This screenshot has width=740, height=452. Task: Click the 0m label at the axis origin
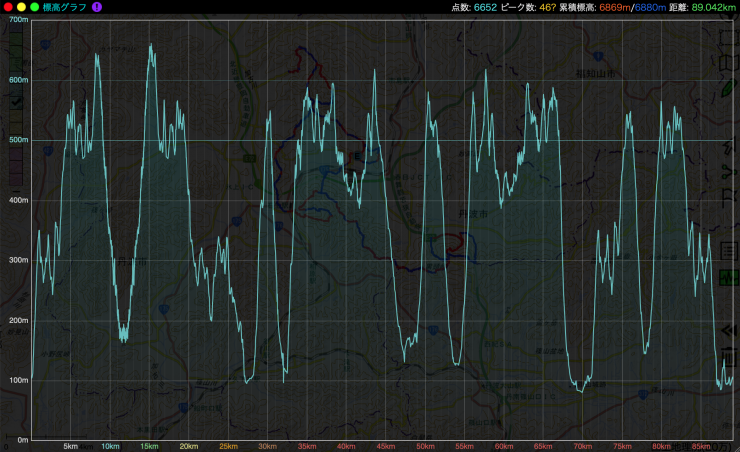point(21,440)
